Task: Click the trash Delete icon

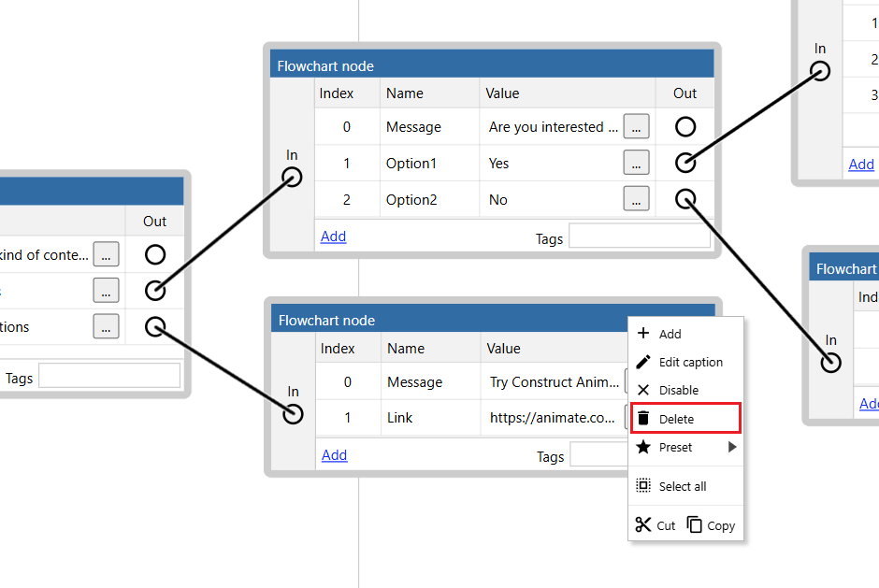Action: pyautogui.click(x=644, y=418)
